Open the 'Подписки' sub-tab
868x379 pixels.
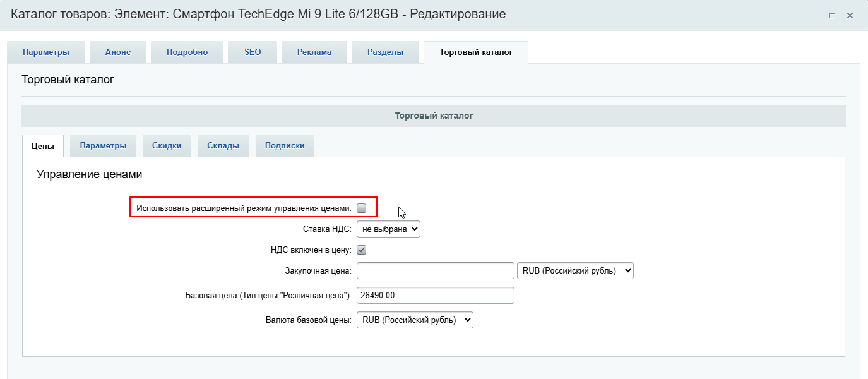(x=285, y=145)
